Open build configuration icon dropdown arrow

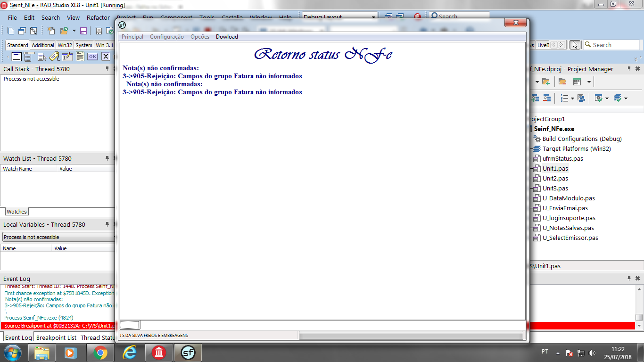[607, 98]
